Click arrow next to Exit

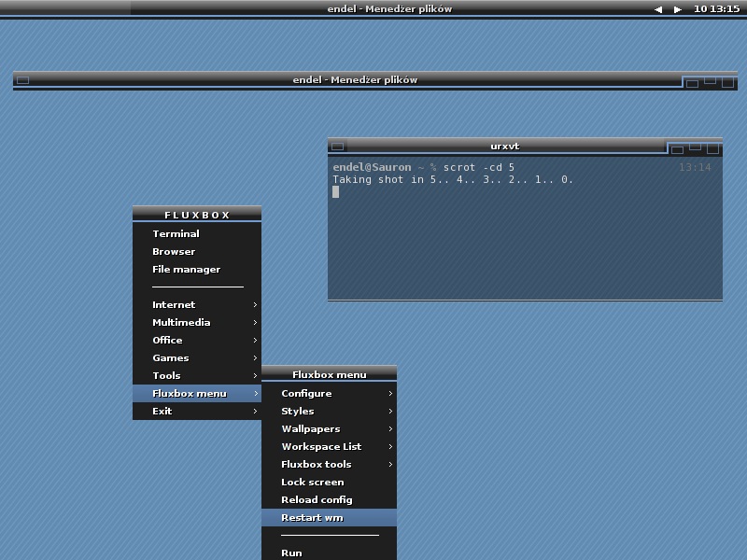pyautogui.click(x=255, y=412)
